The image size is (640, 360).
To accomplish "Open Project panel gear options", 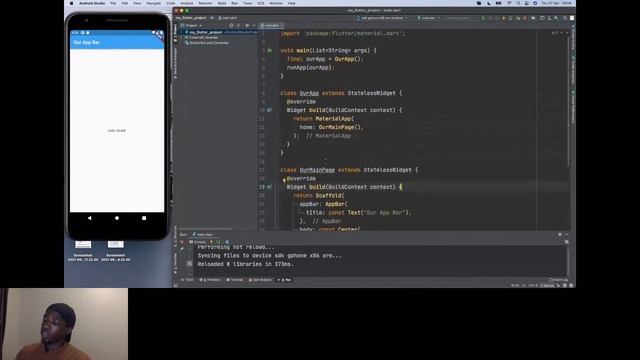I will pyautogui.click(x=247, y=25).
